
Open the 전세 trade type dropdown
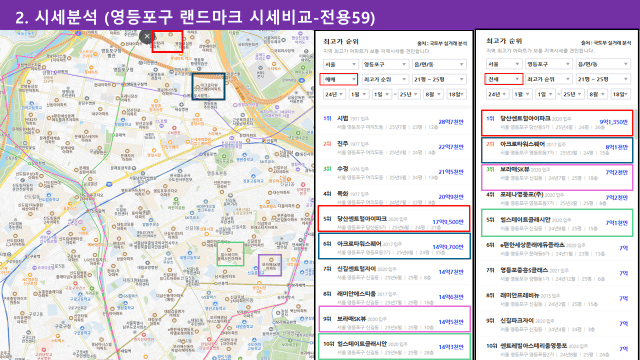504,79
